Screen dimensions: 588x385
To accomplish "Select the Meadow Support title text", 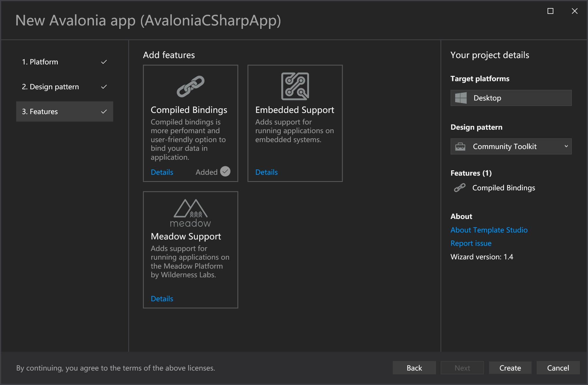I will pyautogui.click(x=186, y=236).
